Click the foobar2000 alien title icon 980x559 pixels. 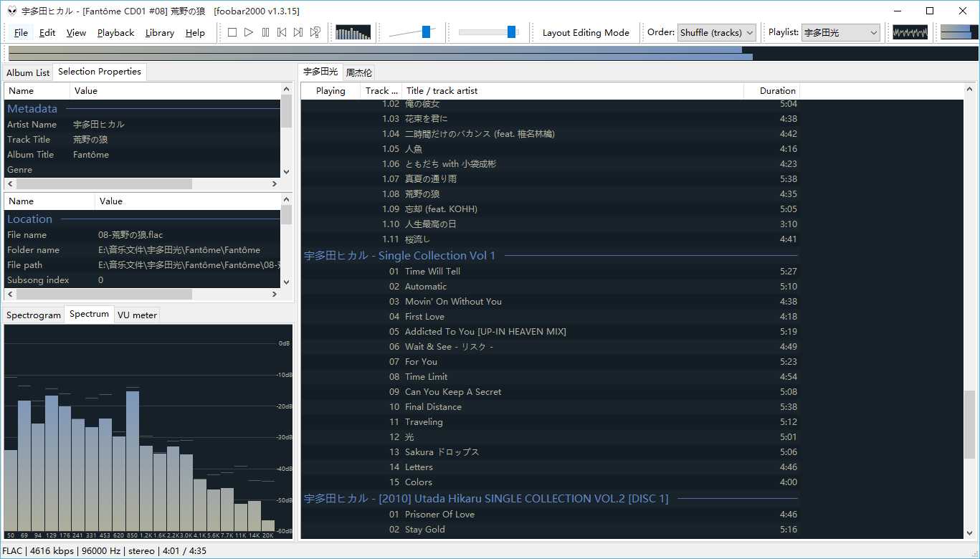(x=12, y=11)
